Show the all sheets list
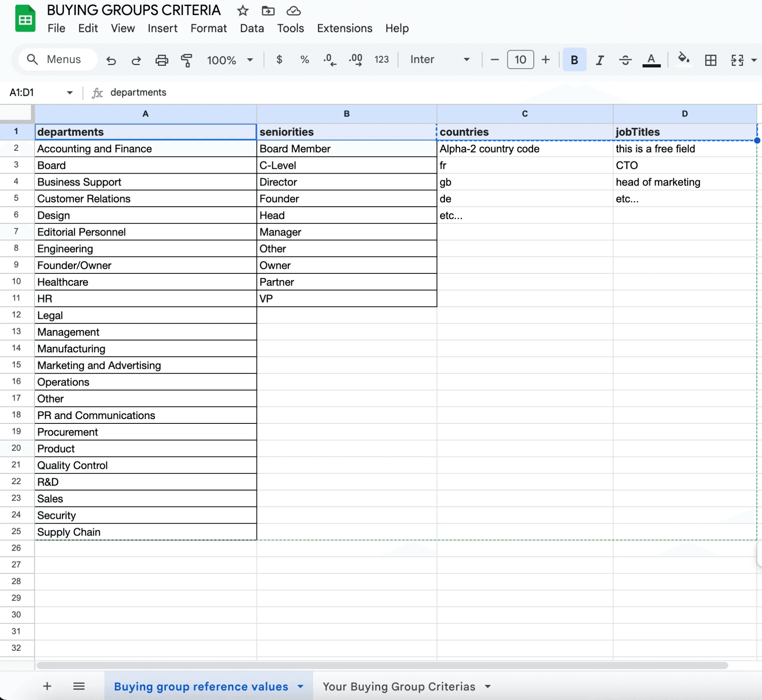The height and width of the screenshot is (700, 762). click(79, 686)
